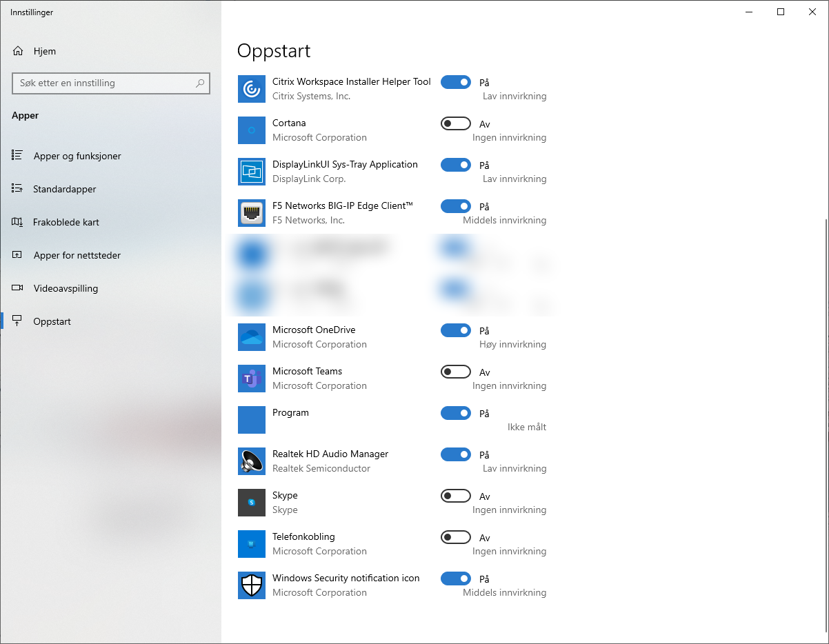This screenshot has height=644, width=829.
Task: Disable DisplayLinkUI Sys-Tray startup toggle
Action: click(456, 165)
